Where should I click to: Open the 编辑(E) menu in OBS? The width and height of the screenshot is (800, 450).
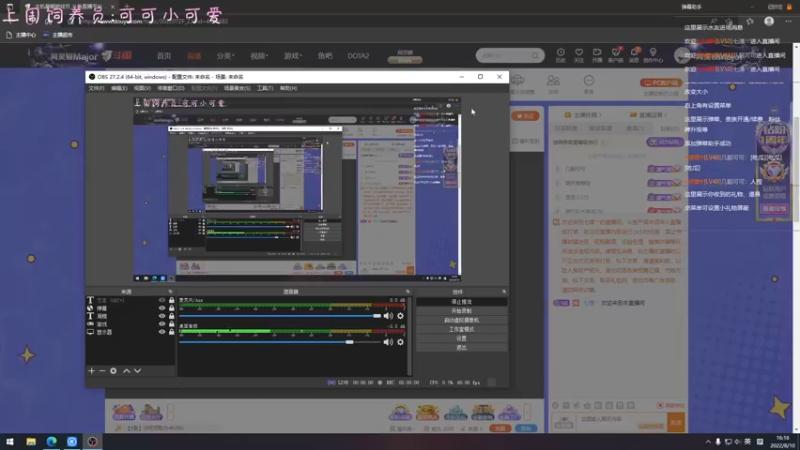click(x=119, y=88)
